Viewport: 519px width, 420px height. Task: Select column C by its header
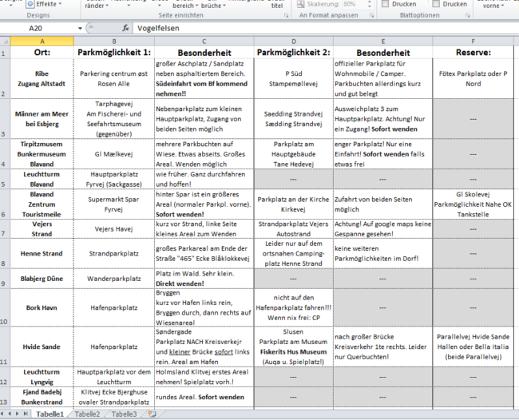(203, 40)
